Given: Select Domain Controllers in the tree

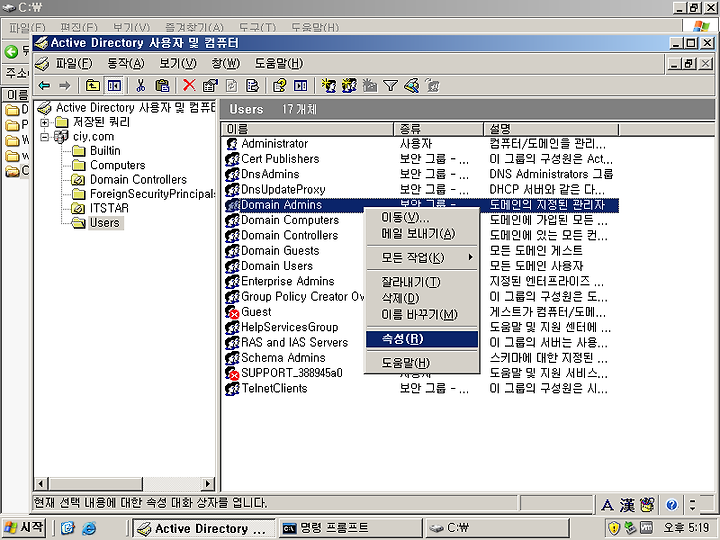Looking at the screenshot, I should (138, 180).
